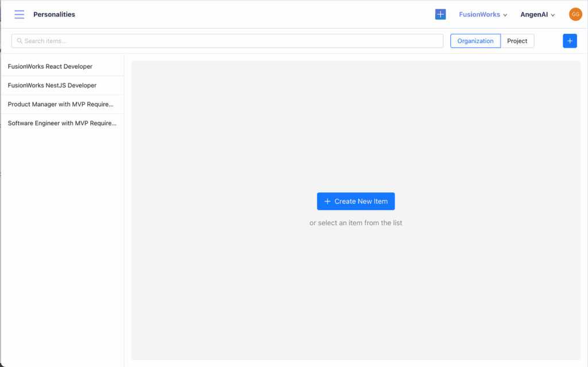Click the Personalities page title
Screen dimensions: 588x367
click(54, 14)
